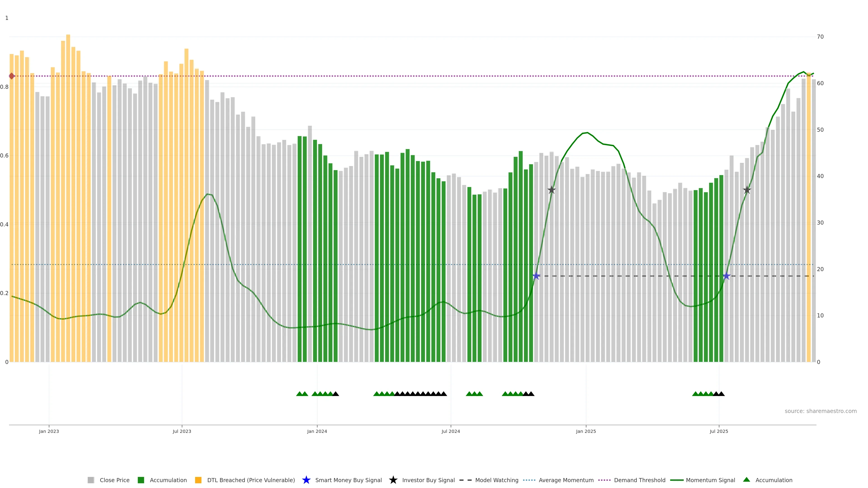The width and height of the screenshot is (868, 488).
Task: Click green triangle Accumulation legend icon
Action: (x=747, y=480)
